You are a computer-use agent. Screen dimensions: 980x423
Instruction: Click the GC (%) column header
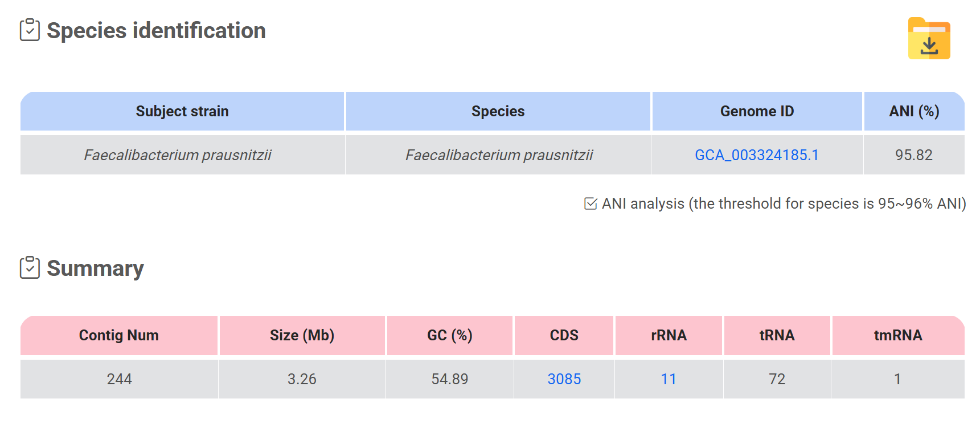[450, 335]
